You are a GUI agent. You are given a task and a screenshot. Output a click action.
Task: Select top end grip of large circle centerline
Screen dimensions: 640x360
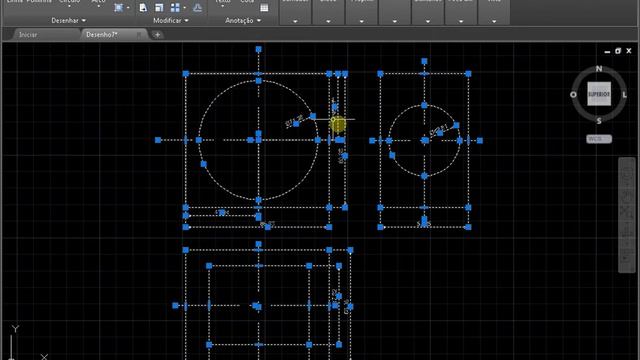pyautogui.click(x=258, y=49)
